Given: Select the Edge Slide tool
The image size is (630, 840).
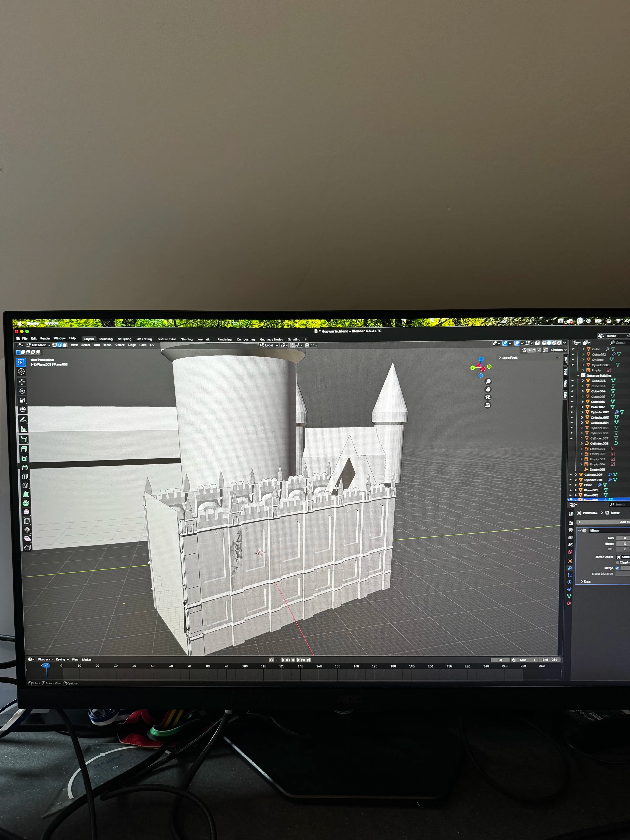Looking at the screenshot, I should (27, 521).
